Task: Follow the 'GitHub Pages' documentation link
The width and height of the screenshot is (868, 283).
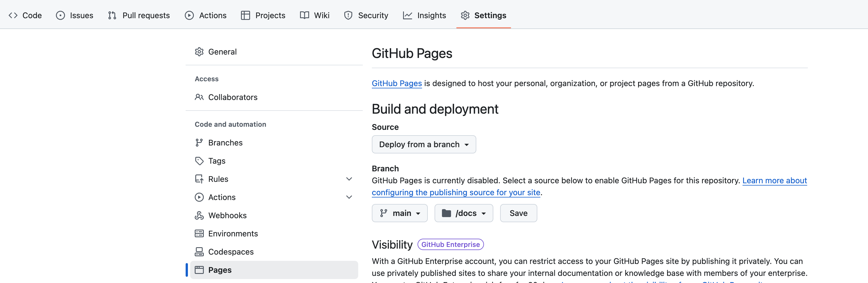Action: [x=397, y=83]
